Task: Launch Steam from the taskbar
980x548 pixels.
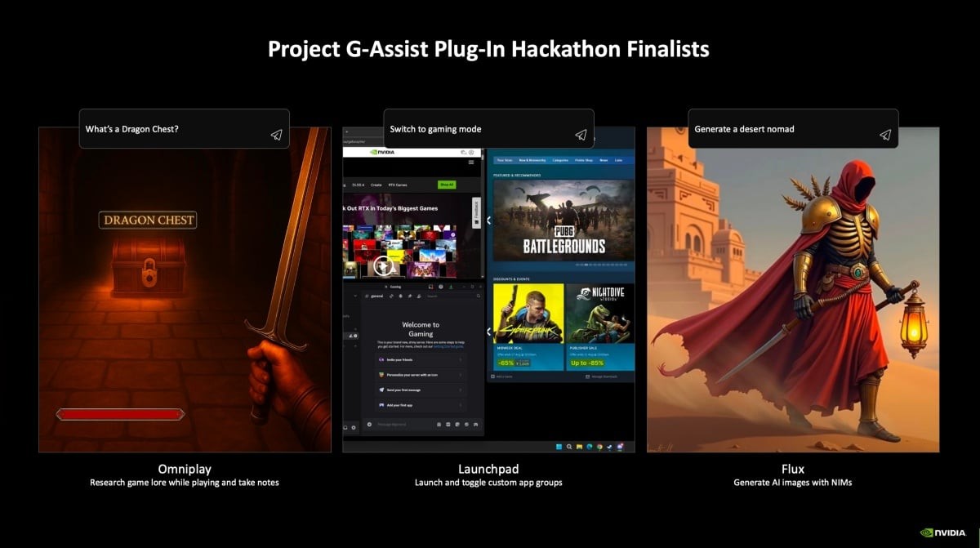Action: [610, 447]
